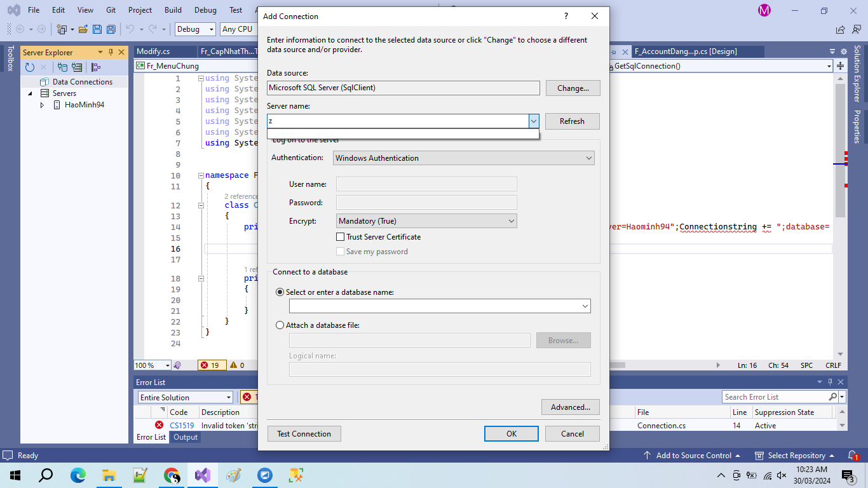Image resolution: width=868 pixels, height=488 pixels.
Task: Collapse the Servers node in Server Explorer
Action: (30, 93)
